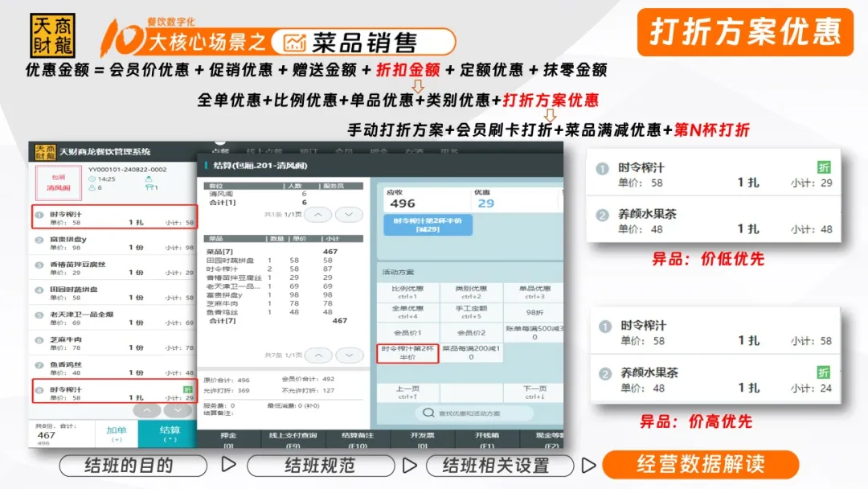Click the 押金 button in the bottom bar
Viewport: 868px width, 489px height.
coord(228,440)
